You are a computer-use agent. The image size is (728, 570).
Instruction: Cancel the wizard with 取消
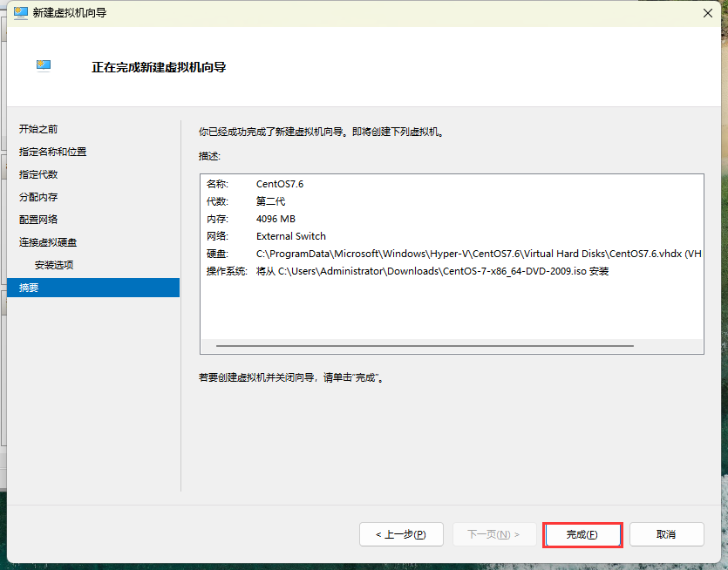666,534
